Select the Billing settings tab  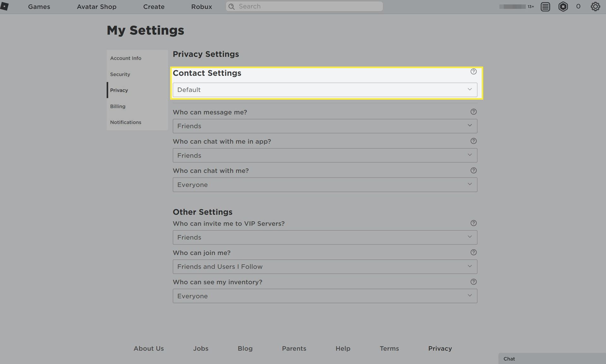(x=137, y=106)
